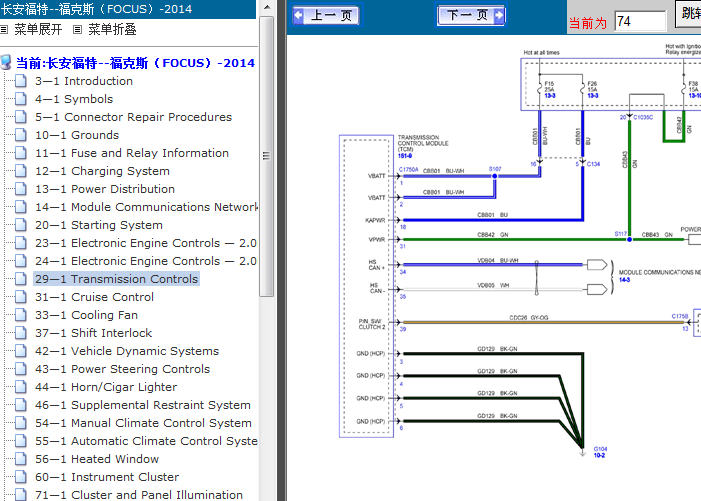Follow fuse F26 link 13-3
The height and width of the screenshot is (501, 701).
coord(593,96)
